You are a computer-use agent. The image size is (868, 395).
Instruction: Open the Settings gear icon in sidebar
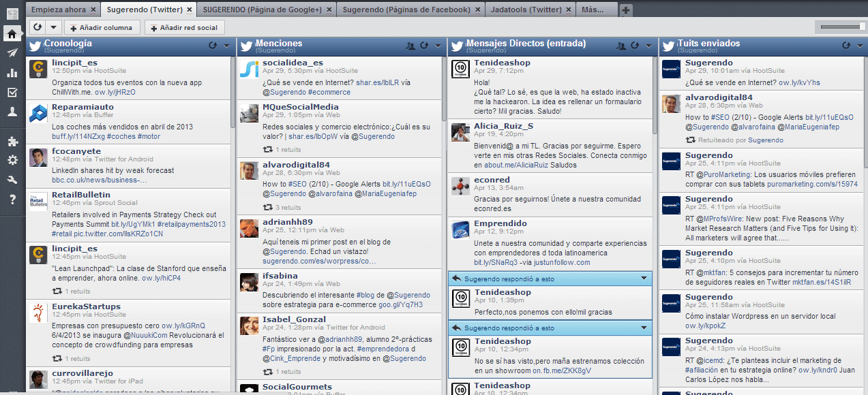click(x=12, y=161)
